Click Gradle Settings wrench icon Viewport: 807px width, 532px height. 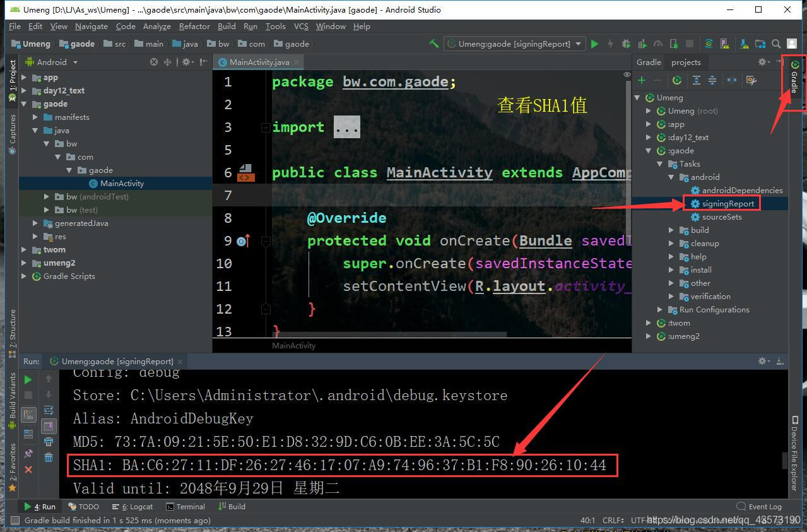pyautogui.click(x=751, y=80)
